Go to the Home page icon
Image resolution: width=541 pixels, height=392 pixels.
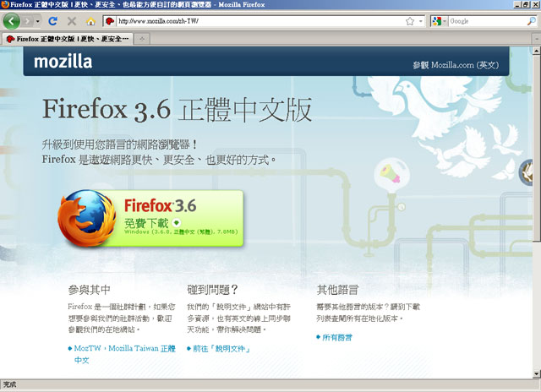[x=90, y=20]
